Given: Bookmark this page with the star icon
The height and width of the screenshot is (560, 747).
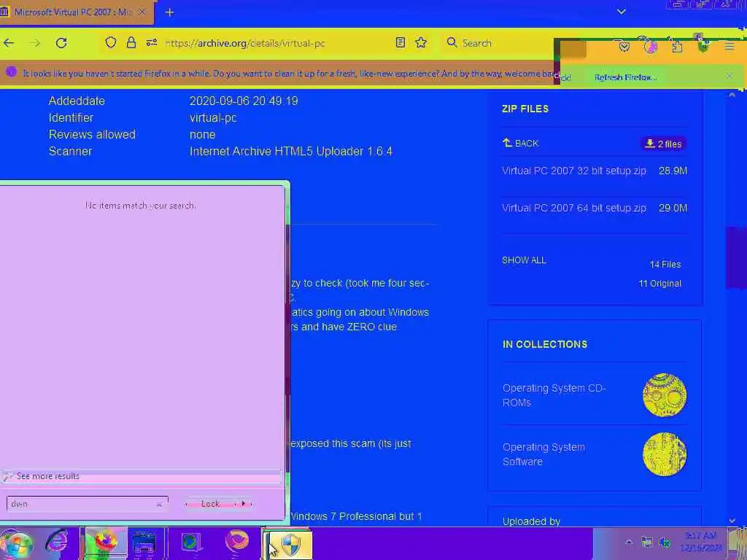Looking at the screenshot, I should point(421,42).
